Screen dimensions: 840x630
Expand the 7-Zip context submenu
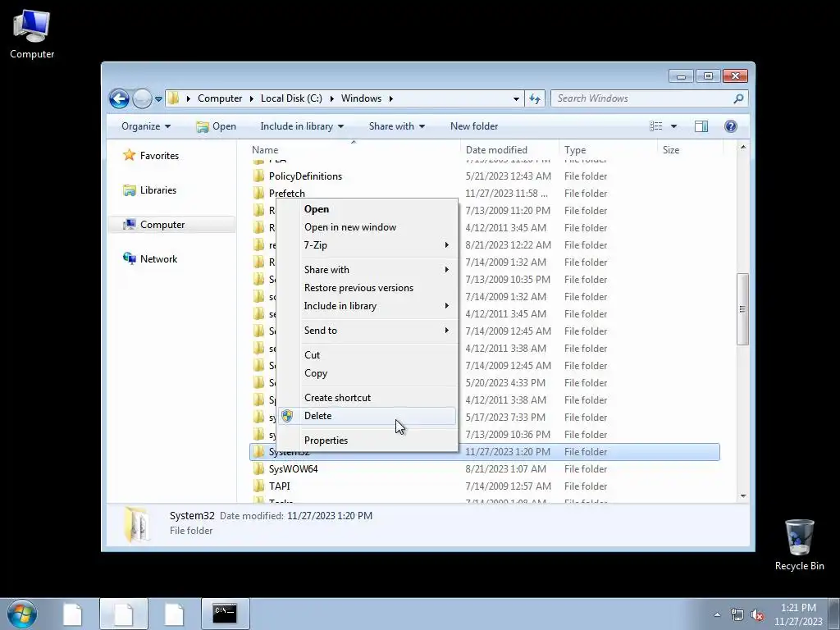pyautogui.click(x=367, y=244)
